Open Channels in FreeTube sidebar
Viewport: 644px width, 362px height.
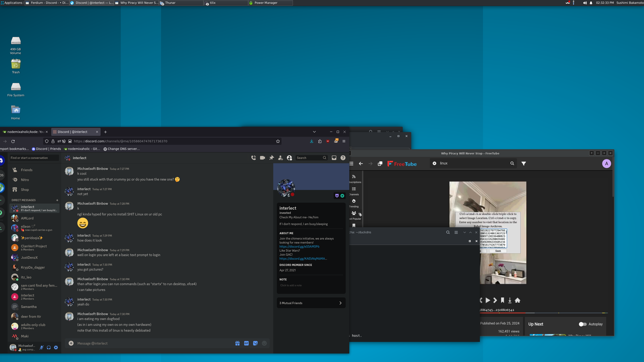tap(354, 191)
